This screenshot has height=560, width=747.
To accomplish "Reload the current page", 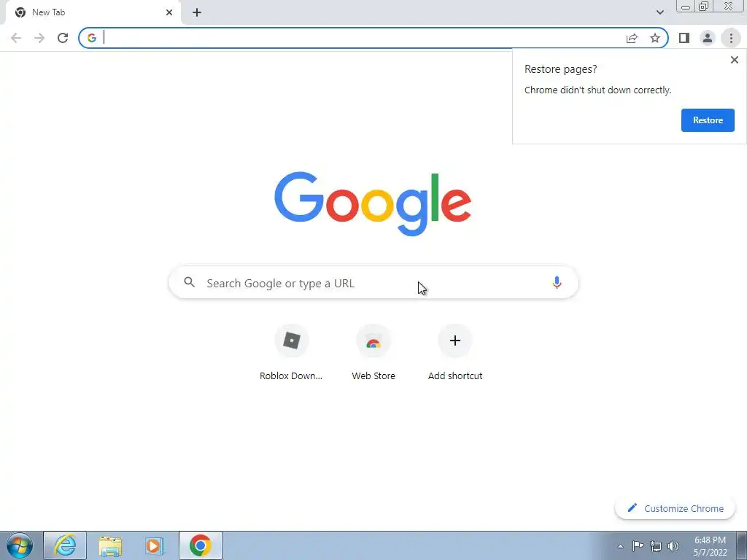I will [x=63, y=38].
